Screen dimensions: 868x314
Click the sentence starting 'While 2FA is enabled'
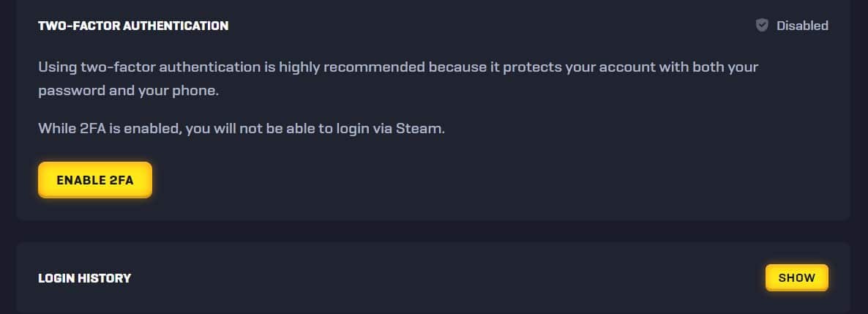[242, 129]
